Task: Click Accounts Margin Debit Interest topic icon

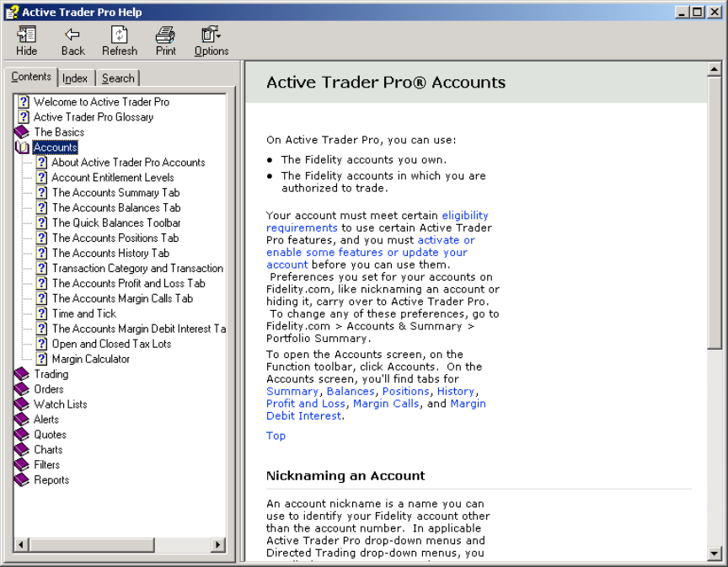Action: click(42, 329)
